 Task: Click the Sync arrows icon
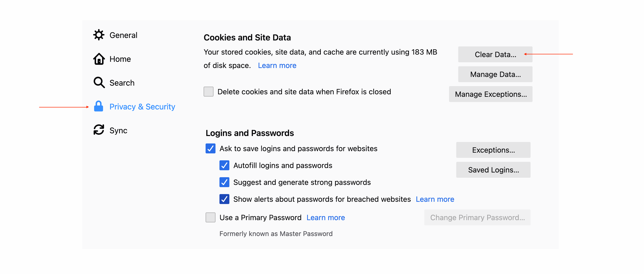(x=99, y=130)
